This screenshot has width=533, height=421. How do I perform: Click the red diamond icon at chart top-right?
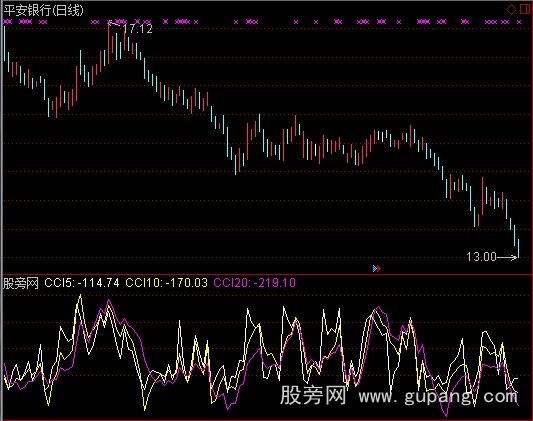point(511,9)
